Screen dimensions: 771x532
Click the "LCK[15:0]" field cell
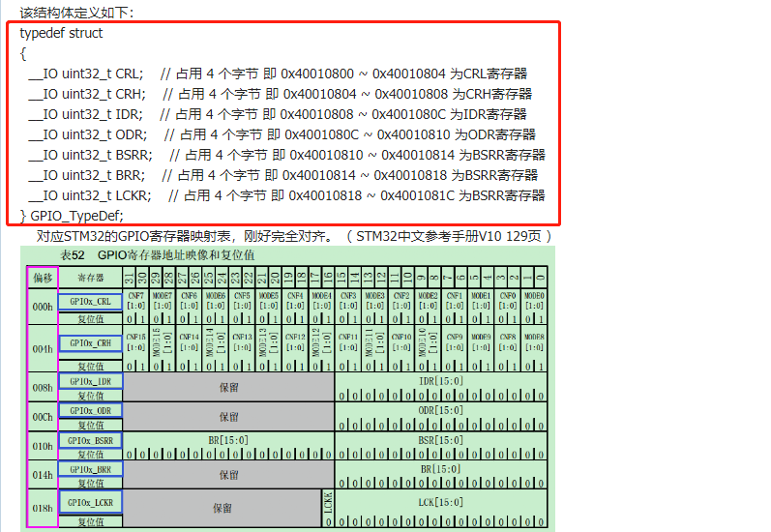(441, 503)
